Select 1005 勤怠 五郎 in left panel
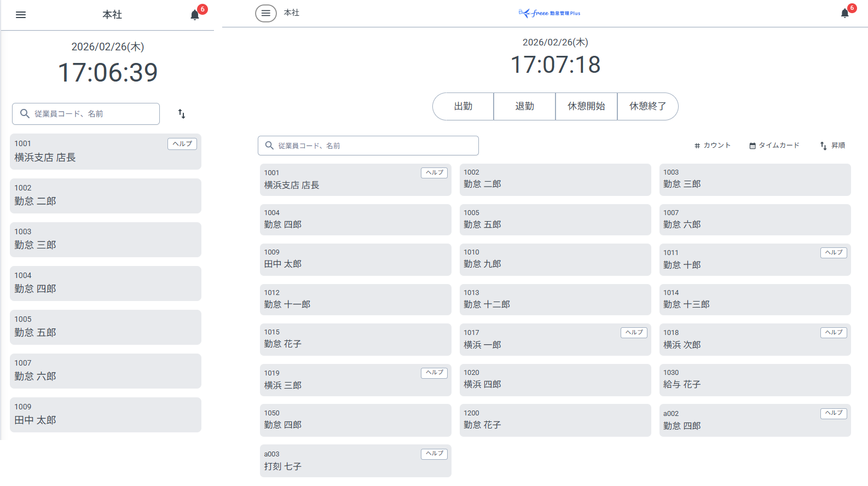Screen dimensions: 868x486 click(x=106, y=327)
